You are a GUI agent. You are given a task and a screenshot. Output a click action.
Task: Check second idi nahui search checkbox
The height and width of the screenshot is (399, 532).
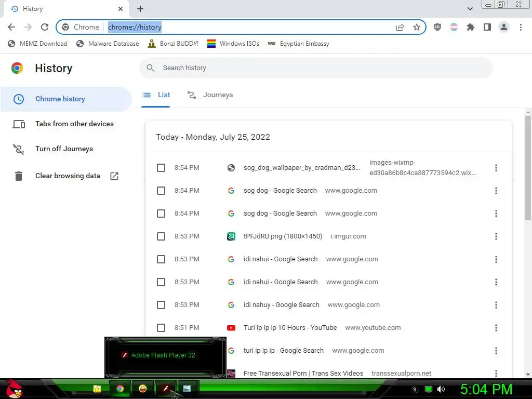[x=161, y=282]
